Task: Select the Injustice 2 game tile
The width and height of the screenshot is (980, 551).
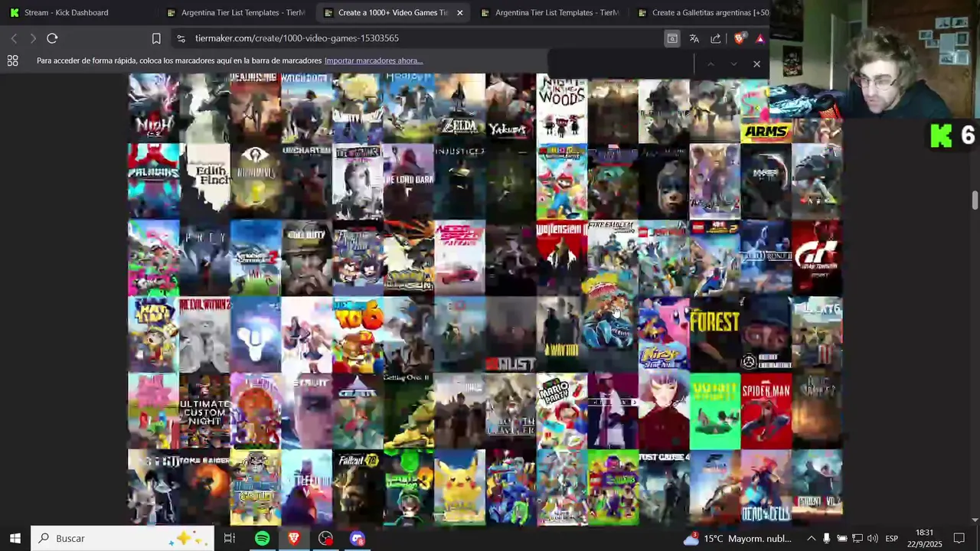Action: (459, 181)
